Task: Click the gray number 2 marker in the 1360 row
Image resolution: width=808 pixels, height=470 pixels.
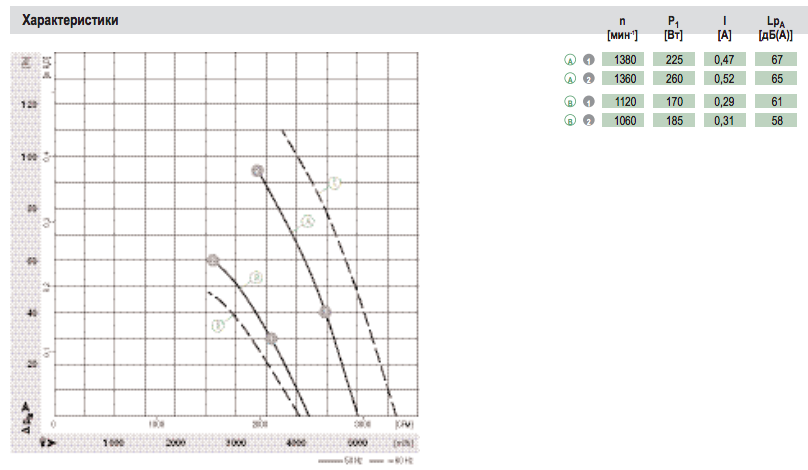Action: click(589, 79)
